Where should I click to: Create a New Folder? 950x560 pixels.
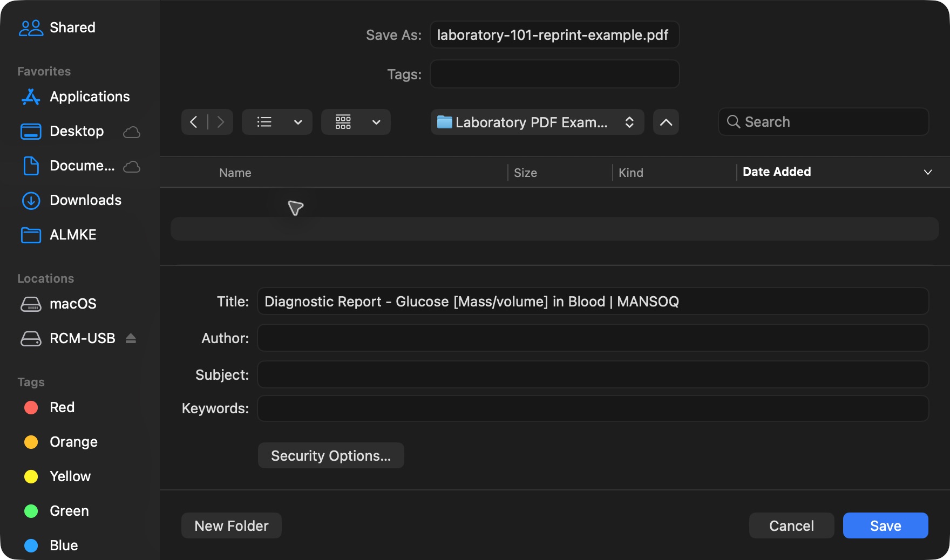click(232, 525)
